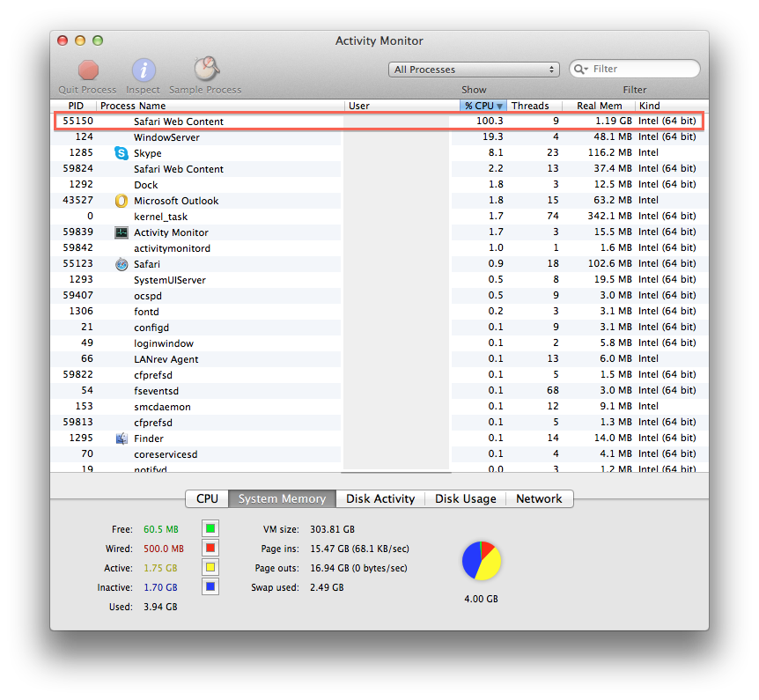Click into the Filter search field
Screen dimensions: 759x700
(635, 70)
